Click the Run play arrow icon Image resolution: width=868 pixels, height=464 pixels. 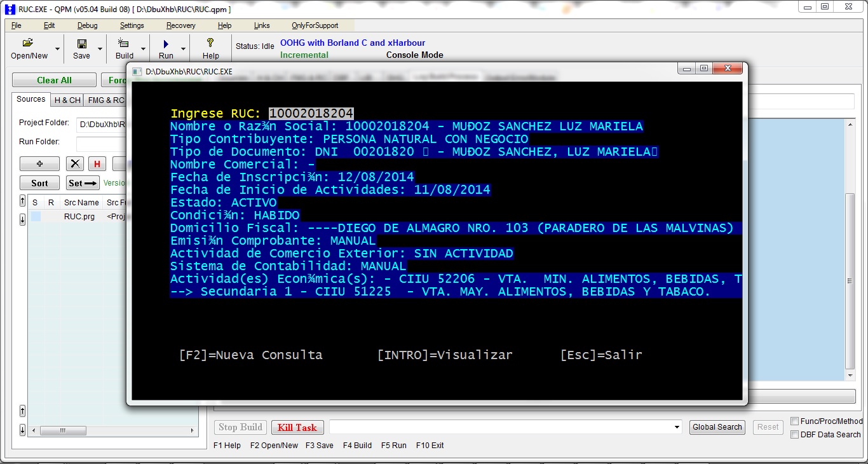click(166, 44)
